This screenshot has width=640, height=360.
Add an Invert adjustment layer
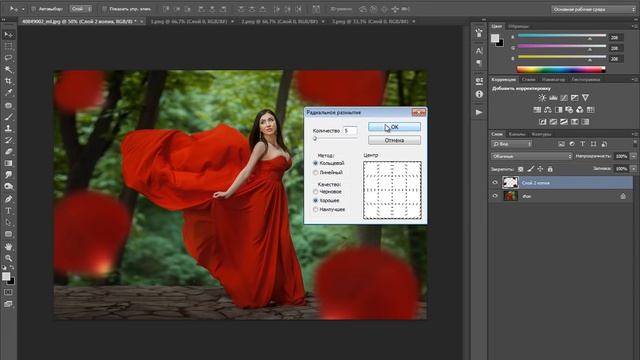tap(542, 122)
